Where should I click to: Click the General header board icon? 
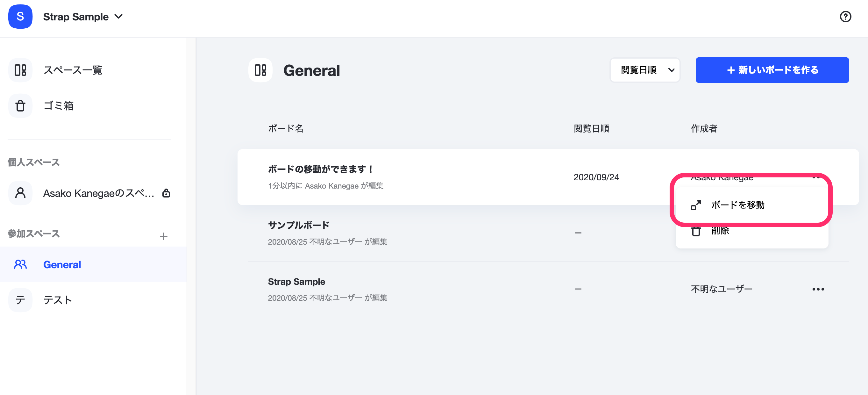click(x=260, y=70)
